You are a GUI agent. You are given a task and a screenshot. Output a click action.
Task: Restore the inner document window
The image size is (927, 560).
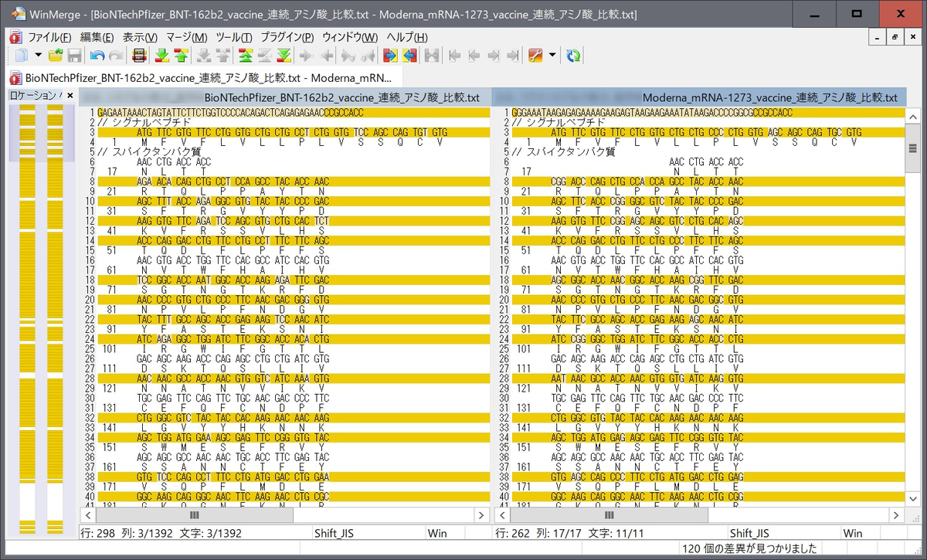[x=895, y=37]
